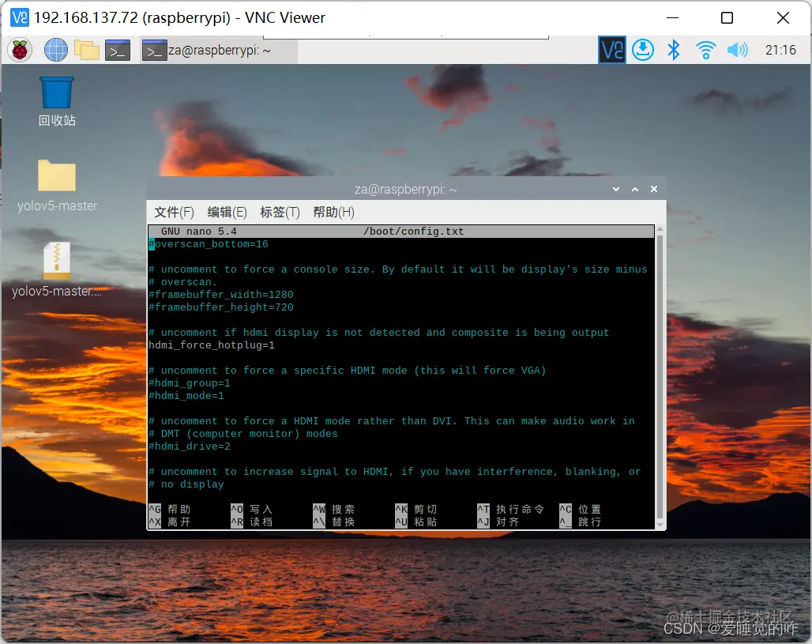Click the line #hdmi_group=1
Screen dimensions: 812x644
pyautogui.click(x=190, y=383)
